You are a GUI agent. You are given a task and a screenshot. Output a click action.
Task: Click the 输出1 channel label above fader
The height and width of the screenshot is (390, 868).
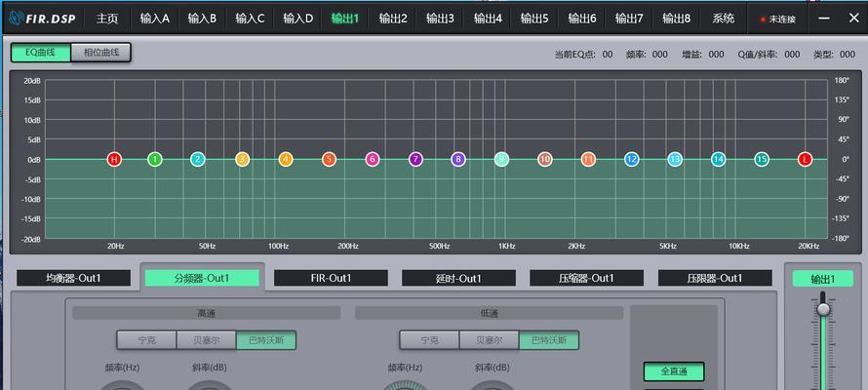pyautogui.click(x=823, y=279)
